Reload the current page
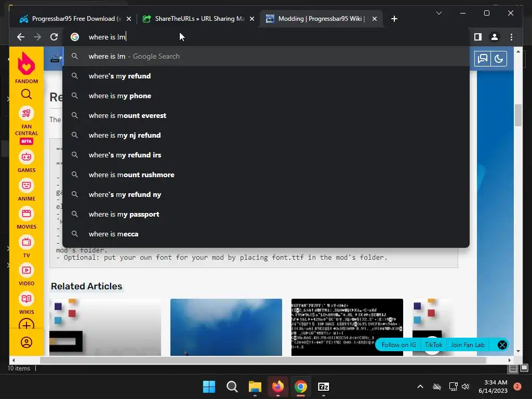 point(54,37)
